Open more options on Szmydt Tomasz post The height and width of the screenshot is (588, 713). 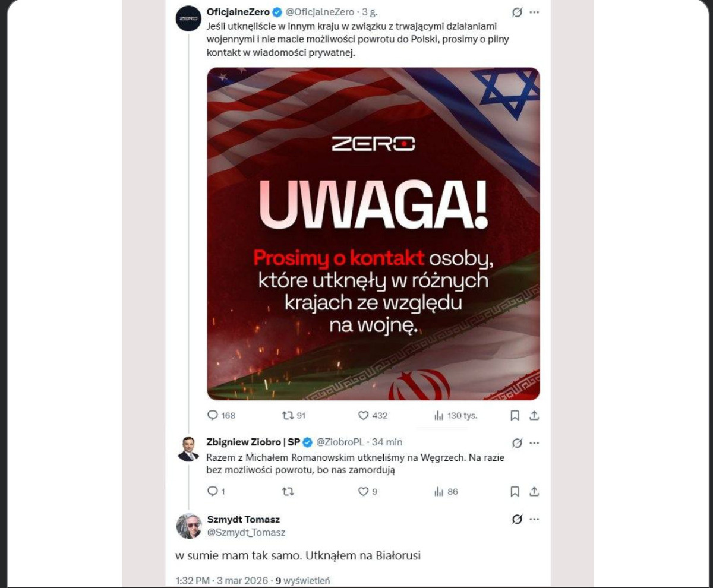click(534, 520)
